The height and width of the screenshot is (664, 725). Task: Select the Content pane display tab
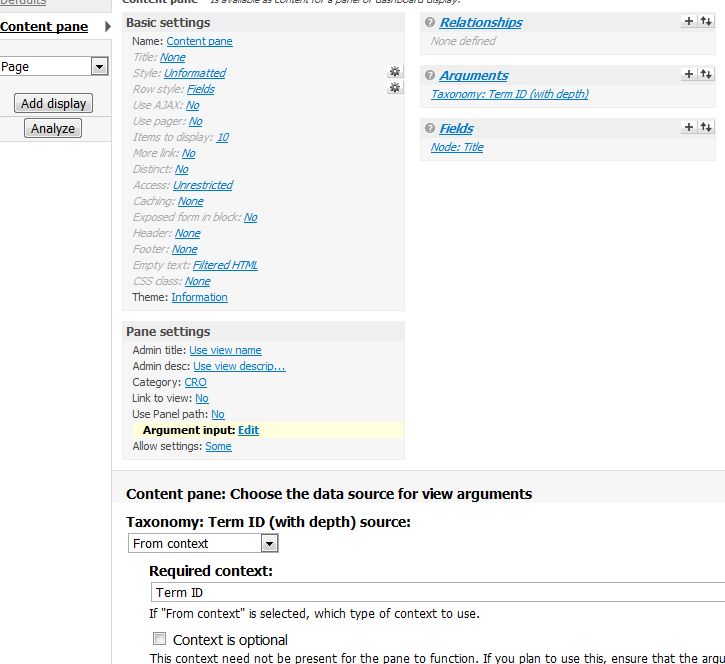tap(44, 26)
